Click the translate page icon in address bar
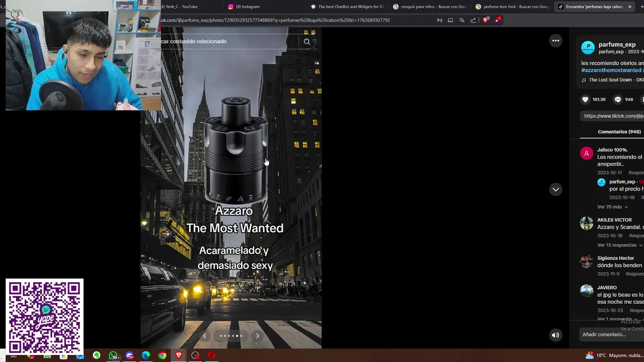 point(462,20)
